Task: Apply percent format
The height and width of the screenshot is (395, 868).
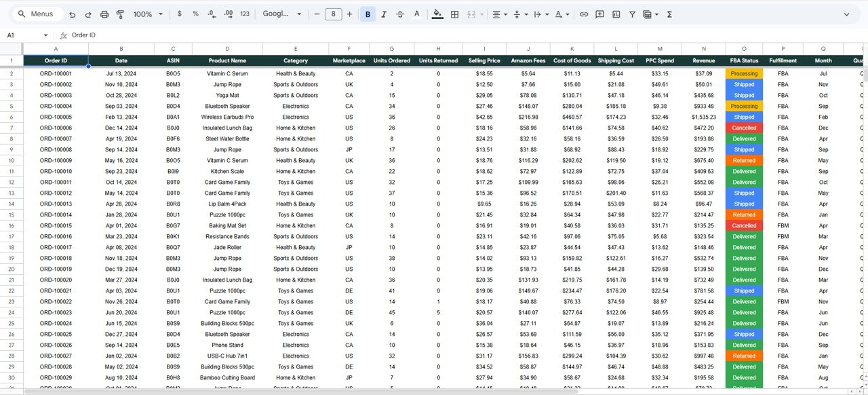Action: 195,14
